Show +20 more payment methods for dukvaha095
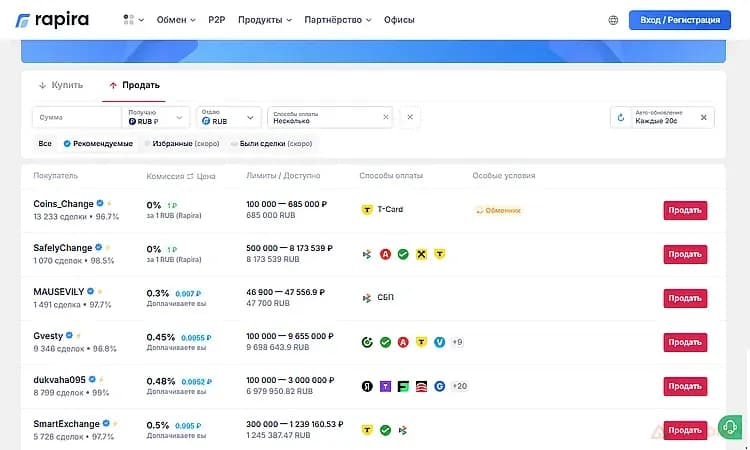The image size is (750, 450). tap(459, 386)
